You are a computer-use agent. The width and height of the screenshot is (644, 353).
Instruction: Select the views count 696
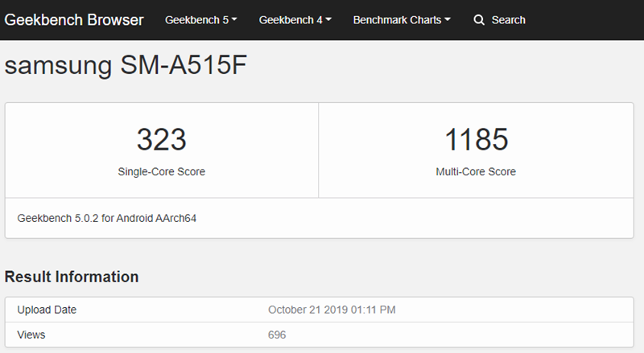point(277,335)
